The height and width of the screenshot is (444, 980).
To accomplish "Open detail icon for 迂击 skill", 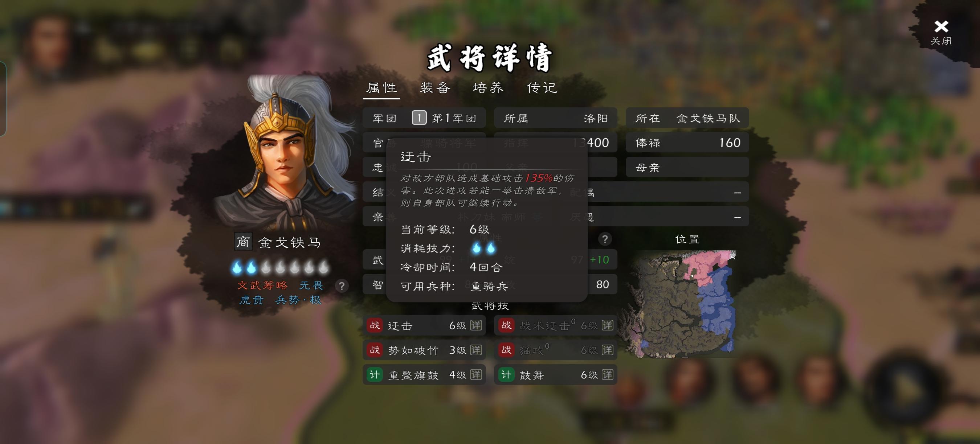I will (x=476, y=325).
